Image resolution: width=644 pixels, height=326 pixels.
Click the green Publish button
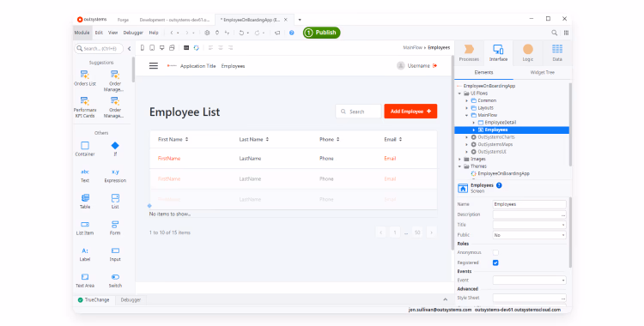click(x=322, y=33)
